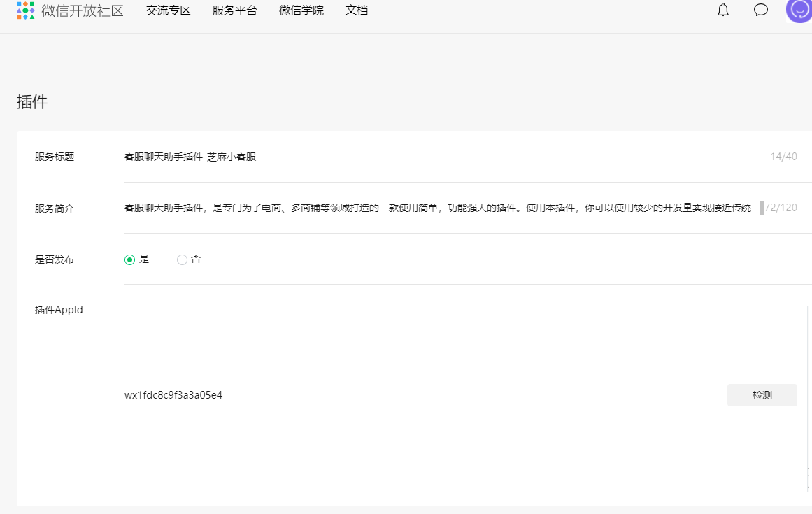Open the chat bubble messages icon
This screenshot has height=514, width=812.
[760, 10]
